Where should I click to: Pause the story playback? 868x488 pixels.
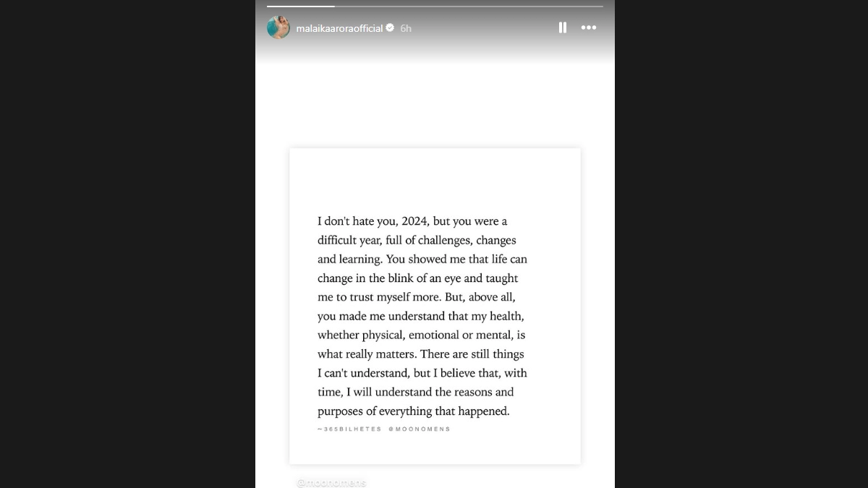coord(562,28)
